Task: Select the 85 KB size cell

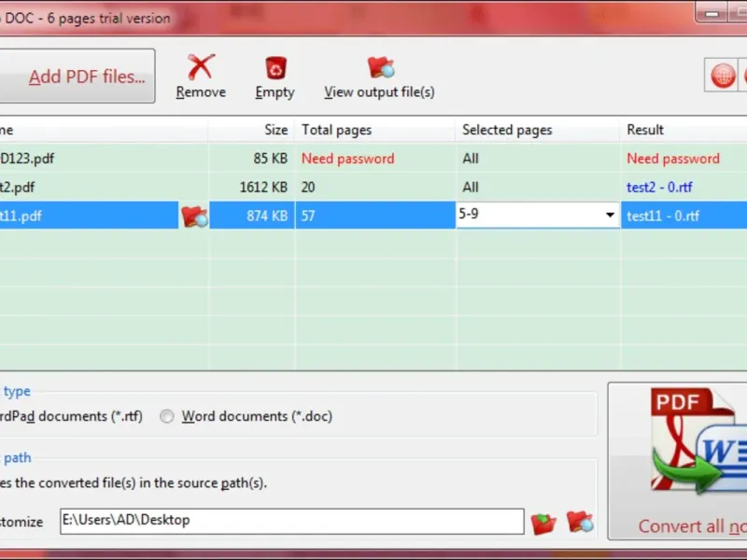Action: pyautogui.click(x=270, y=158)
